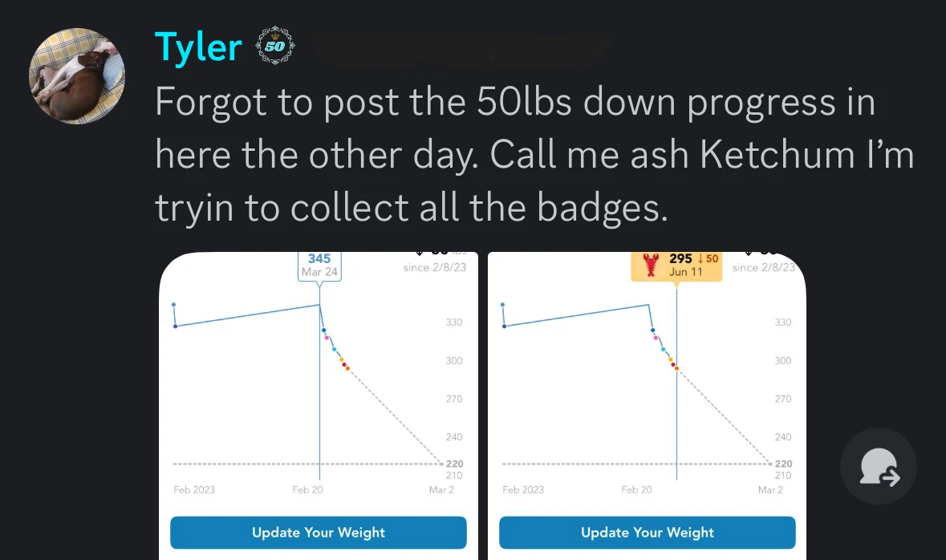
Task: Select the 345 Mar 24 tooltip
Action: [x=320, y=265]
